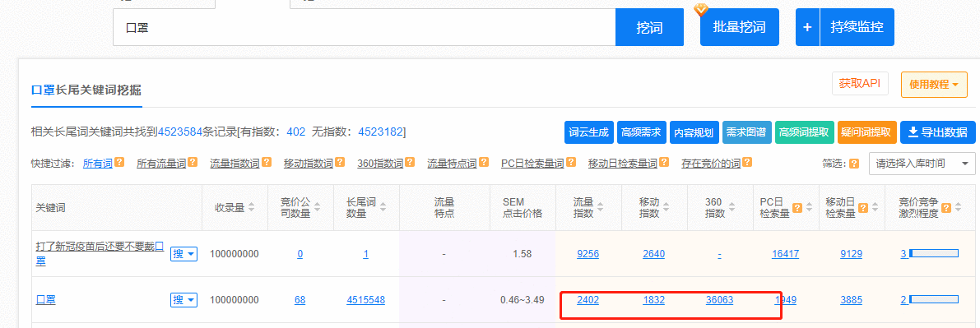Click help icon next to 360指数词
Viewport: 980px width, 328px height.
point(410,163)
